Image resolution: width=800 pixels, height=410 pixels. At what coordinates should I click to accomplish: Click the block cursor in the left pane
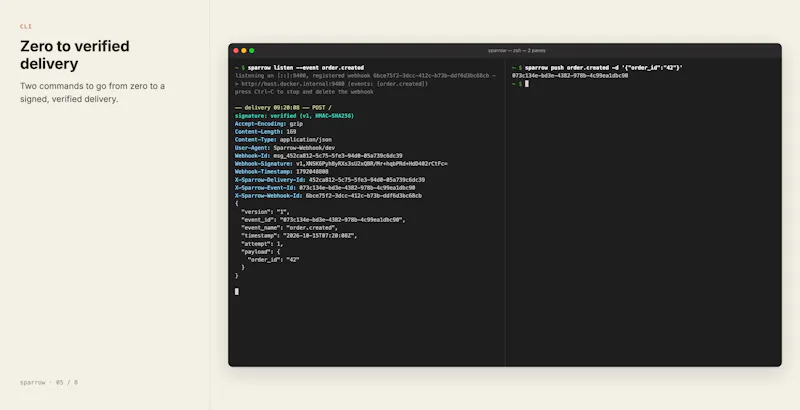tap(237, 292)
